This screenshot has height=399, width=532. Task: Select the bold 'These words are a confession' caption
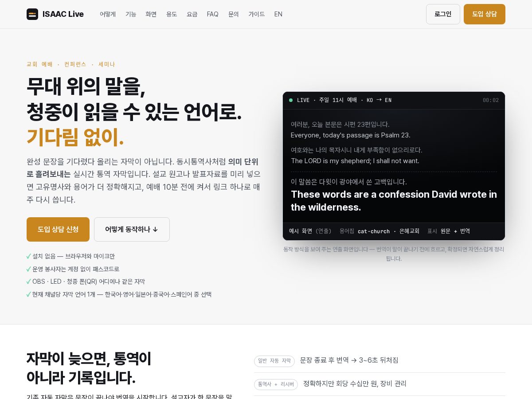click(394, 201)
